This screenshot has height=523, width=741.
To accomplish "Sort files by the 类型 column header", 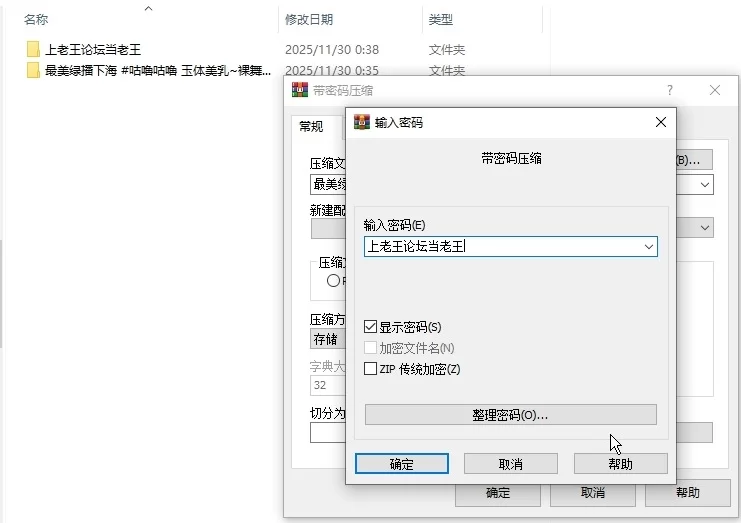I will [440, 19].
